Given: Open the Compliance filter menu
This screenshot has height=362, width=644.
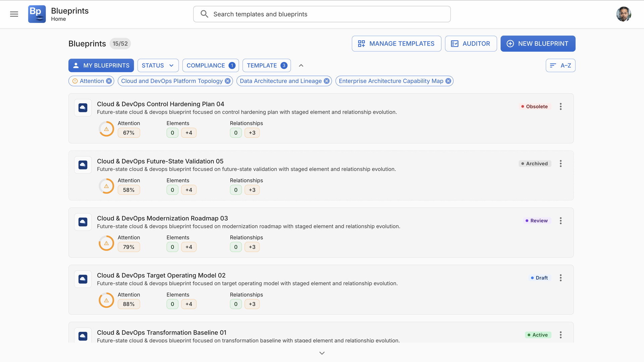Looking at the screenshot, I should point(210,65).
